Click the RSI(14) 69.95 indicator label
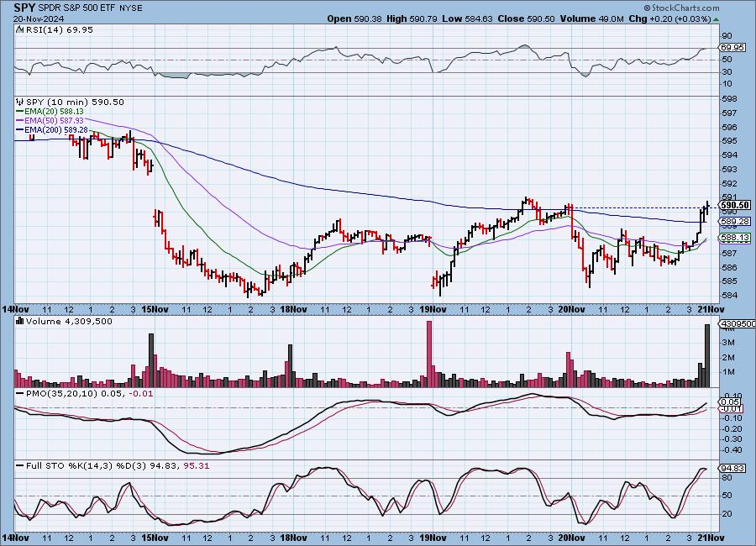Viewport: 756px width, 546px height. 59,29
